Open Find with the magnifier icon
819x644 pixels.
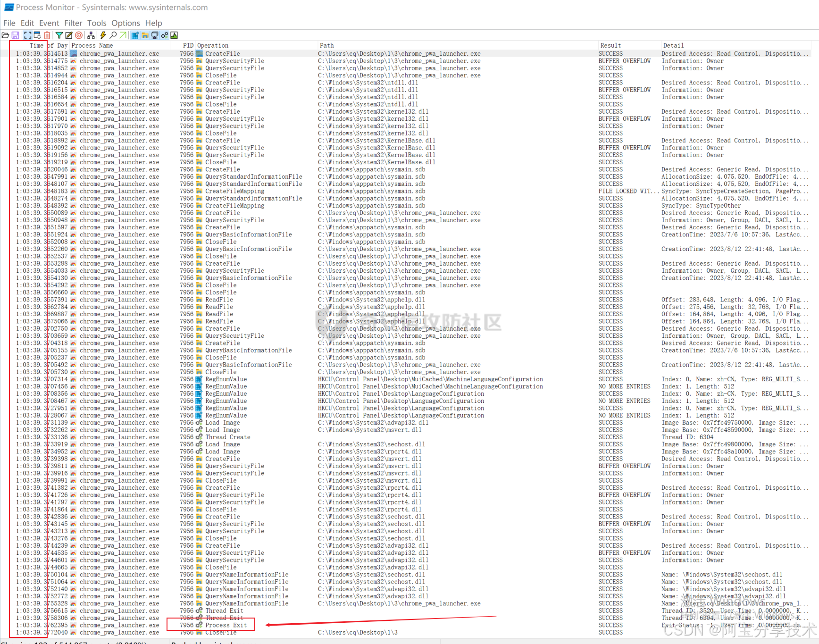click(113, 35)
